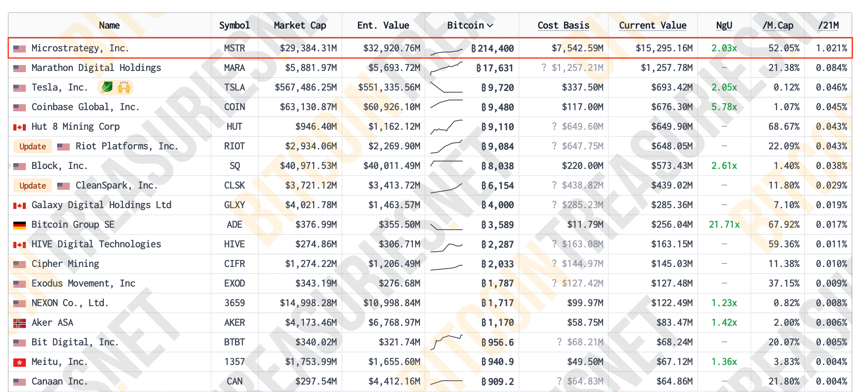Click the US flag beside NEXON Co., Ltd.
The image size is (868, 392).
(x=20, y=303)
